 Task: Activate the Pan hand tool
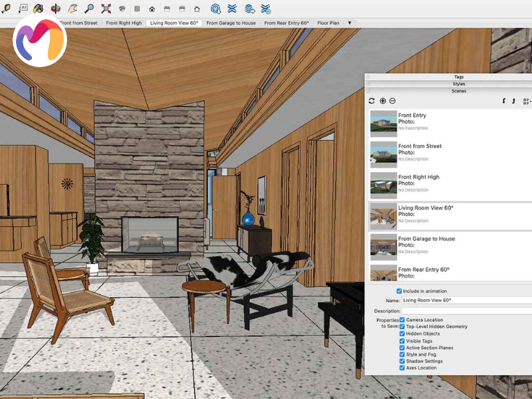(x=72, y=9)
